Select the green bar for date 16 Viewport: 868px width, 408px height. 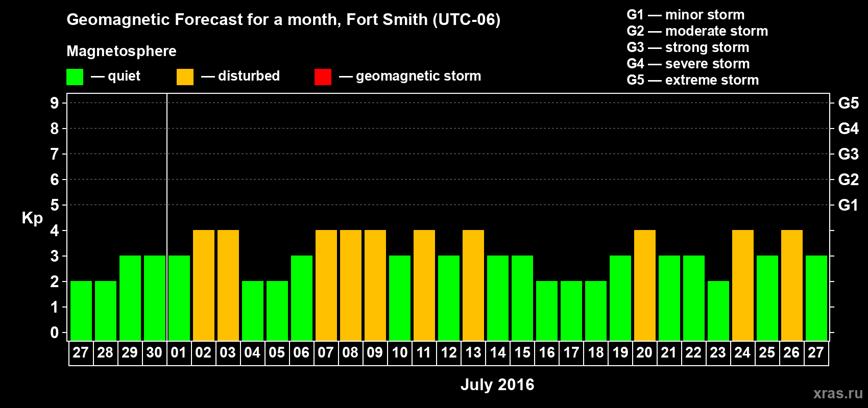coord(547,311)
